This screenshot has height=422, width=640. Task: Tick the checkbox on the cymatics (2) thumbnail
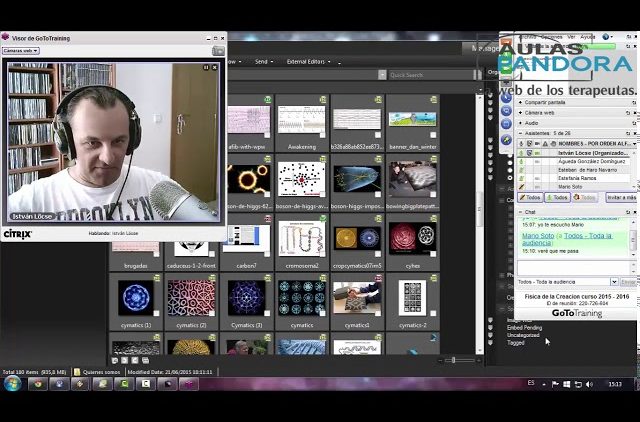pyautogui.click(x=212, y=313)
